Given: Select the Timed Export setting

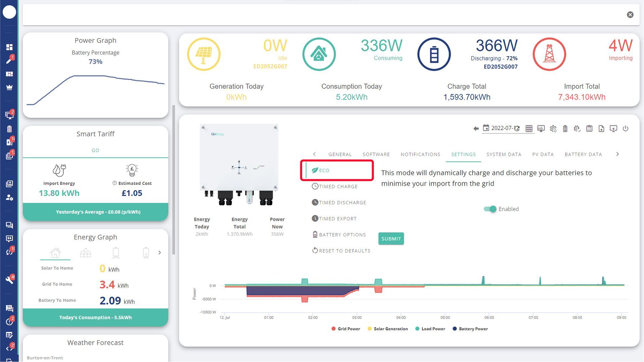Looking at the screenshot, I should coord(334,219).
